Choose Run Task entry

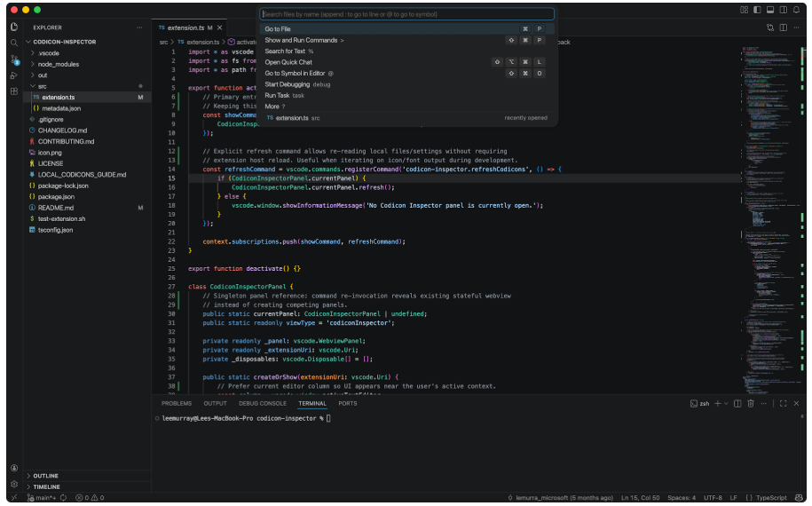coord(406,95)
